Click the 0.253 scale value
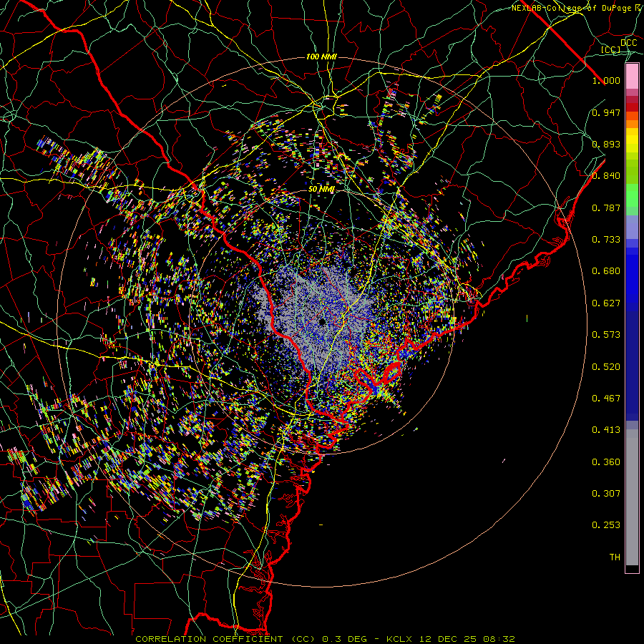 (606, 525)
